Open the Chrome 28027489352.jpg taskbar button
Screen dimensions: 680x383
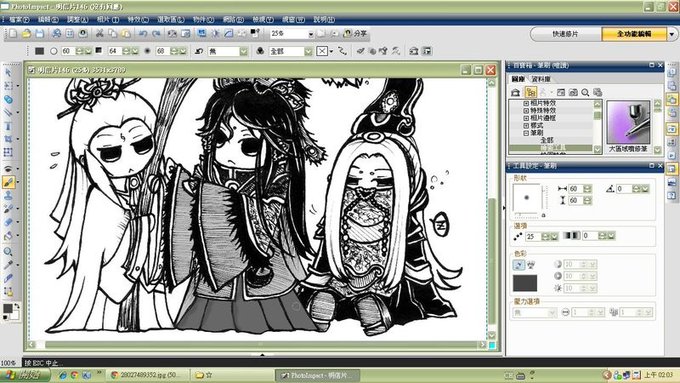click(148, 375)
